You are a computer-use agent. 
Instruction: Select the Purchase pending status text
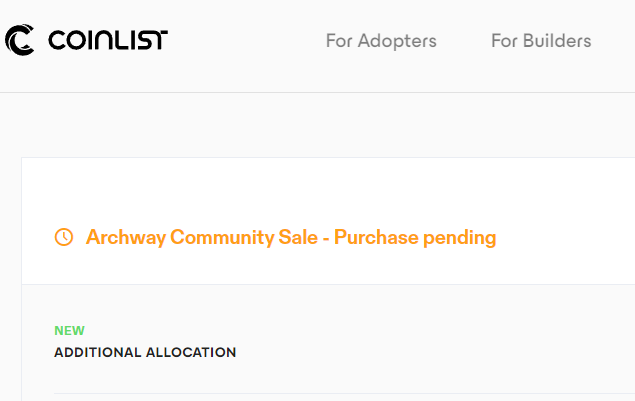(x=415, y=238)
